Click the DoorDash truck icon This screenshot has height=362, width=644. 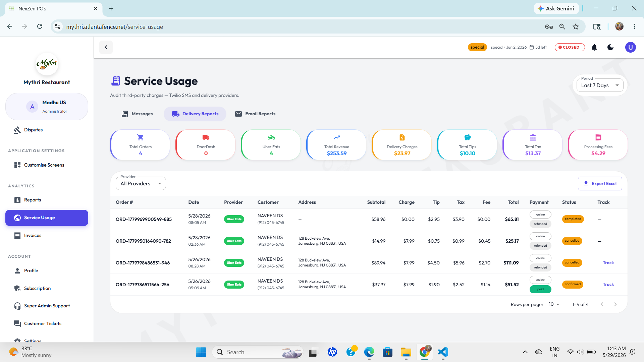[x=206, y=137]
